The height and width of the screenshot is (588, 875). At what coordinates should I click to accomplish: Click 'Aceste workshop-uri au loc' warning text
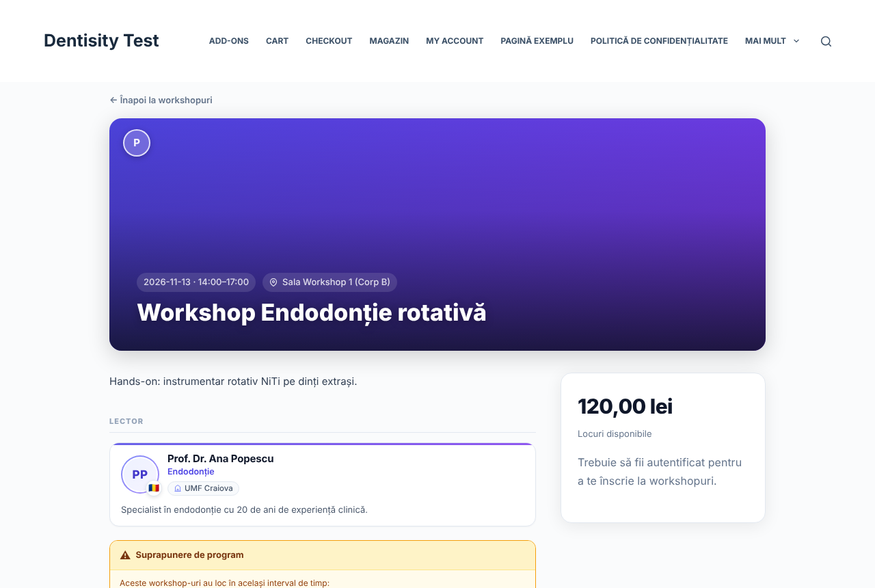pyautogui.click(x=224, y=583)
